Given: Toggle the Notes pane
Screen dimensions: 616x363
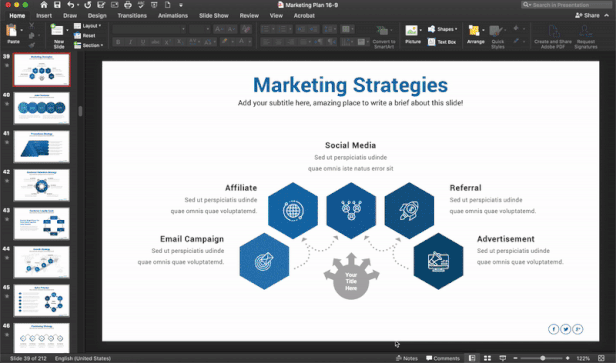Looking at the screenshot, I should click(407, 358).
